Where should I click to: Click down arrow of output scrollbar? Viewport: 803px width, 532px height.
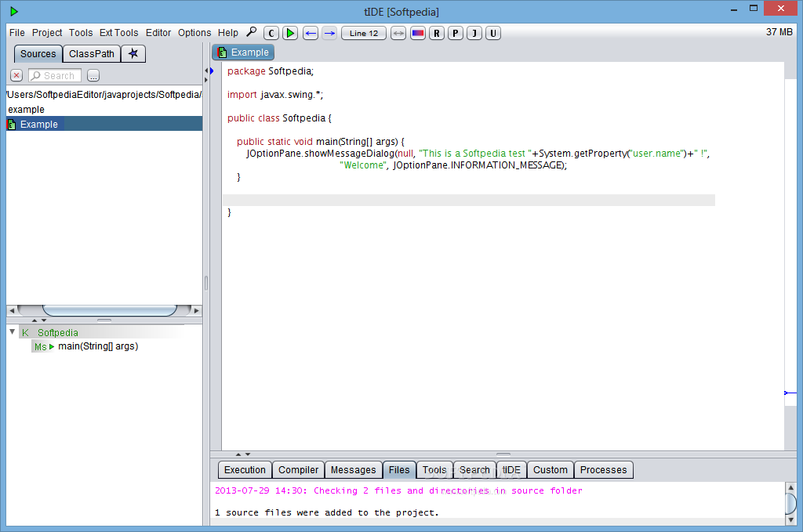pyautogui.click(x=790, y=519)
